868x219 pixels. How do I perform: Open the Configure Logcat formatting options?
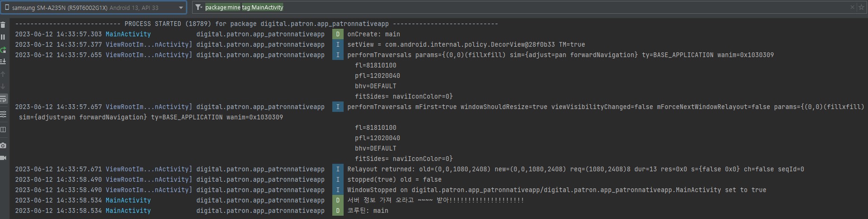pos(3,114)
